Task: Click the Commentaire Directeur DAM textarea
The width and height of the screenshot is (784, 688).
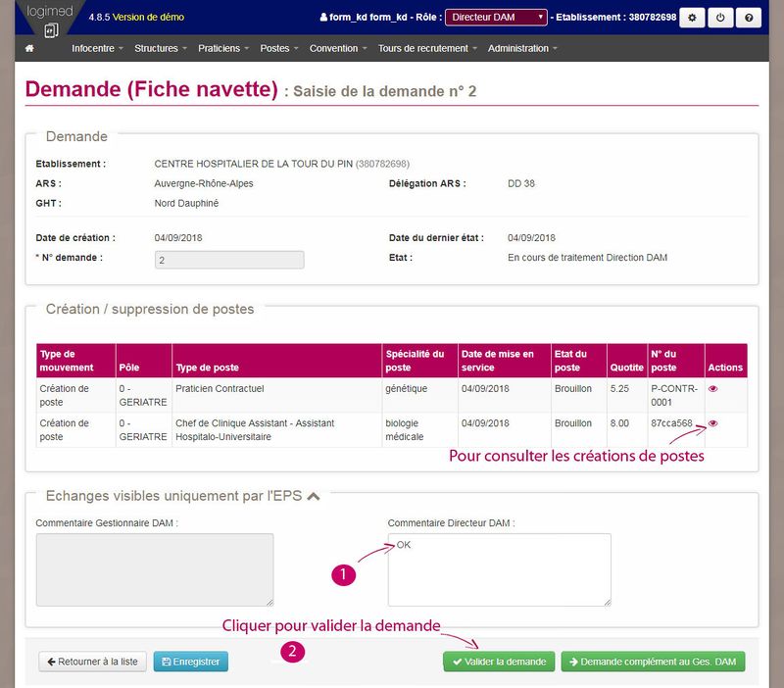Action: point(499,570)
